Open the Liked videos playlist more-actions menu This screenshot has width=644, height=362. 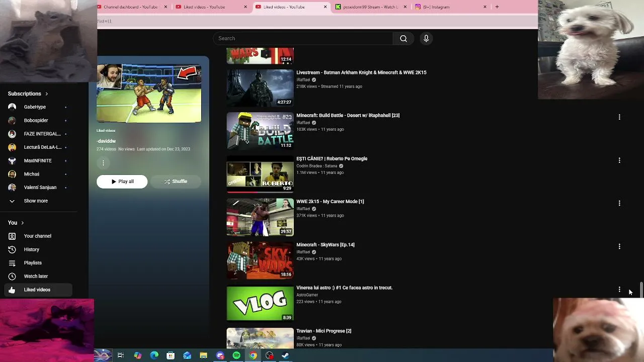(x=103, y=163)
